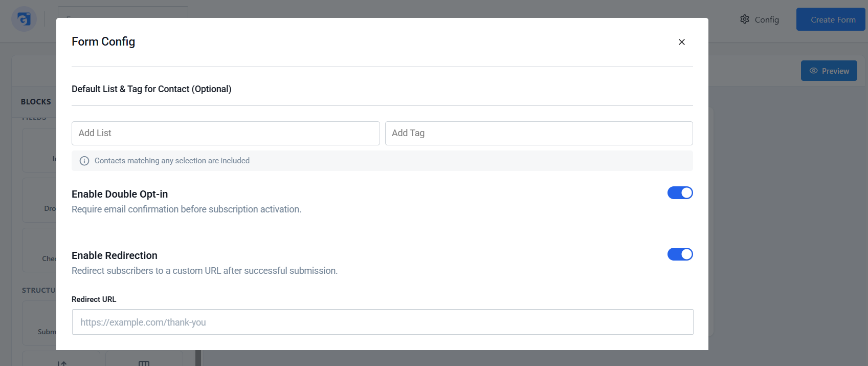Click the BLOCKS panel heading

click(36, 101)
